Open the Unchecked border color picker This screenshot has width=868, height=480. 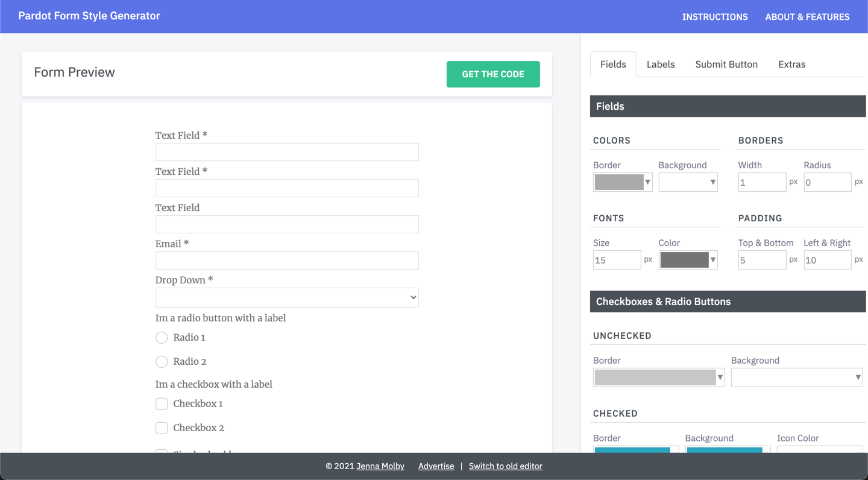(x=658, y=377)
